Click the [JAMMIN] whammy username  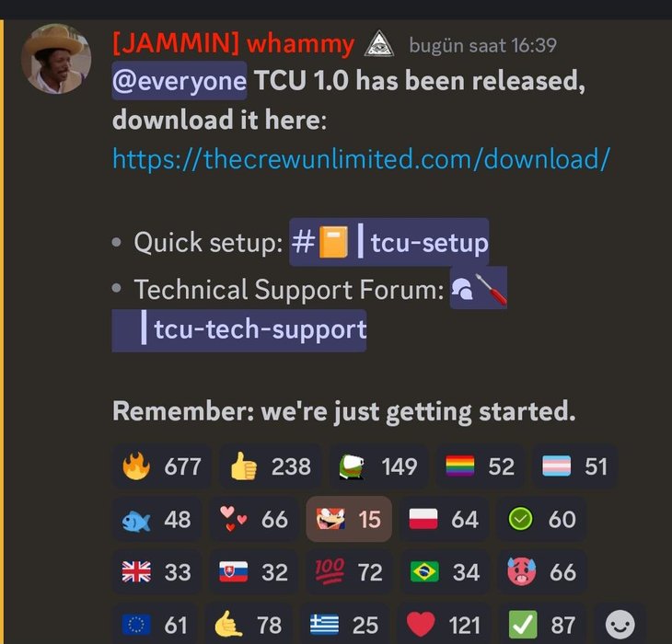click(234, 44)
